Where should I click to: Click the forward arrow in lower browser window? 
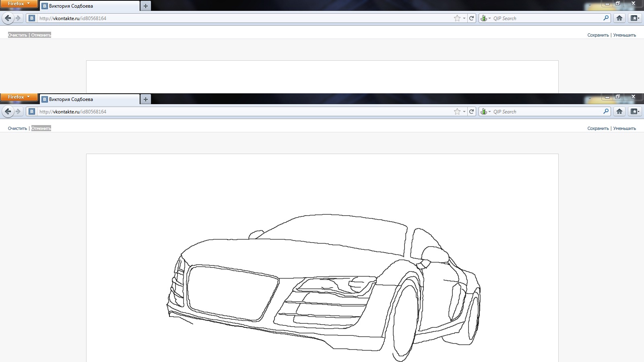tap(18, 111)
